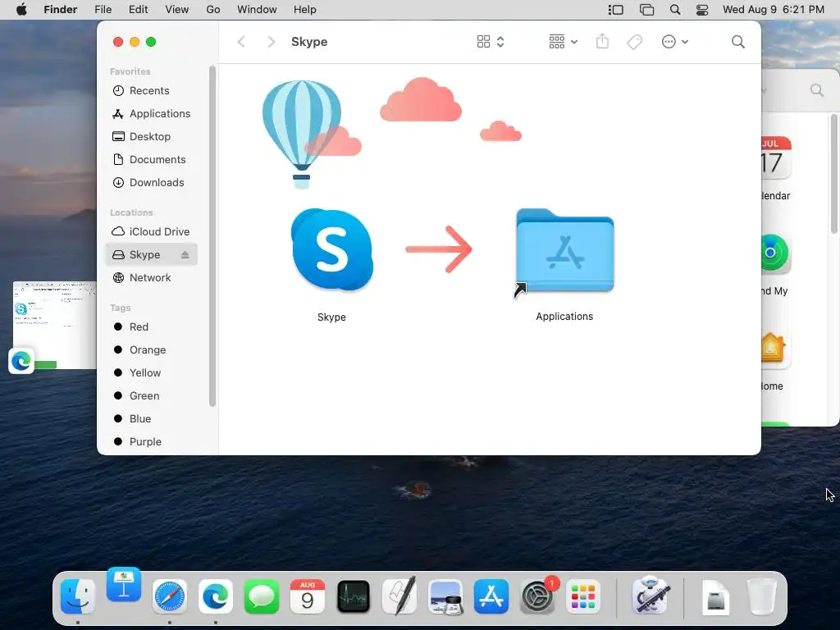Open Safari from the Dock
Viewport: 840px width, 630px height.
[x=170, y=596]
